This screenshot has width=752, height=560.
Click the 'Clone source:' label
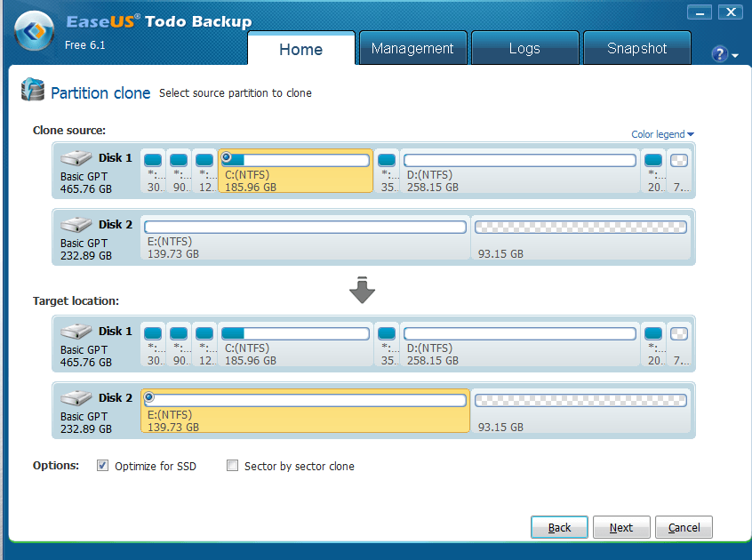[x=69, y=131]
